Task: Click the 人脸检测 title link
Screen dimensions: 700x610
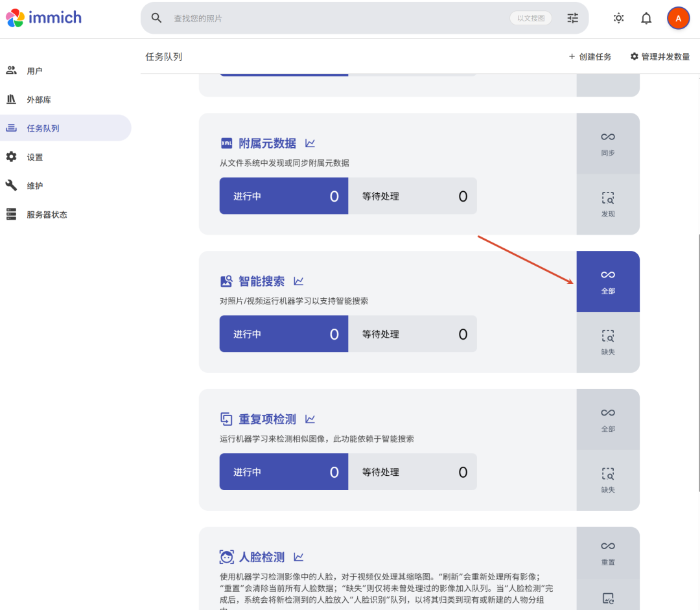Action: 262,557
